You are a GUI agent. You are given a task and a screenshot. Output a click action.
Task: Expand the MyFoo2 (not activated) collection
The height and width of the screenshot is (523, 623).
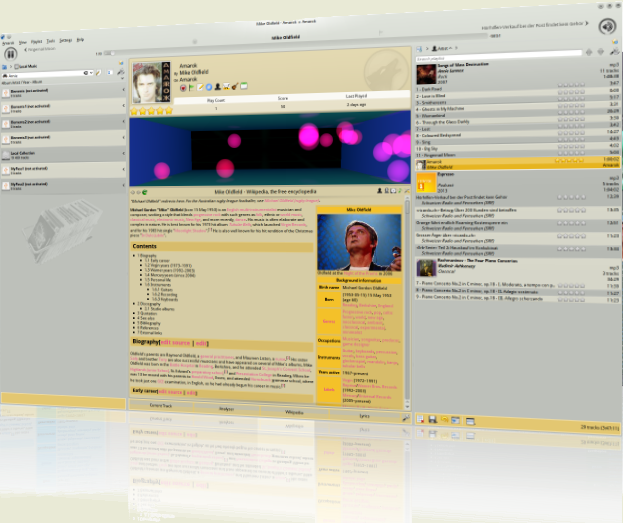[x=123, y=185]
